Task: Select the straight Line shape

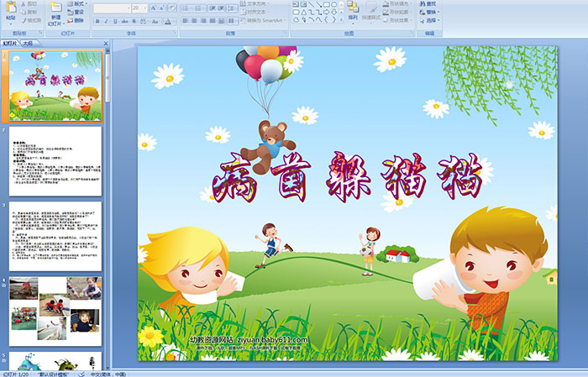Action: pos(311,4)
